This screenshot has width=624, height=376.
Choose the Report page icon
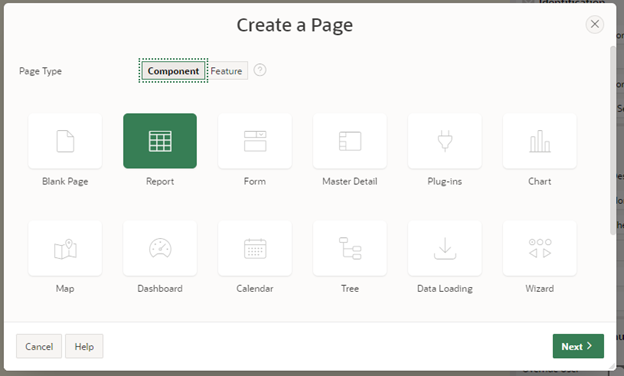click(160, 141)
